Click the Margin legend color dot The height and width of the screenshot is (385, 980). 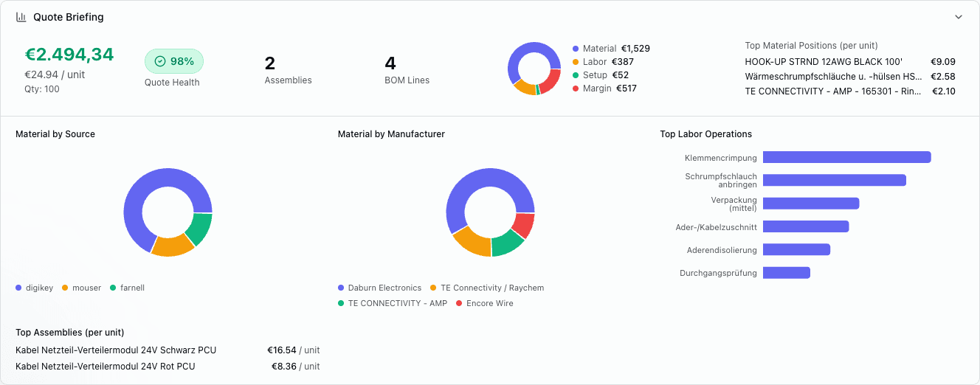pos(576,89)
